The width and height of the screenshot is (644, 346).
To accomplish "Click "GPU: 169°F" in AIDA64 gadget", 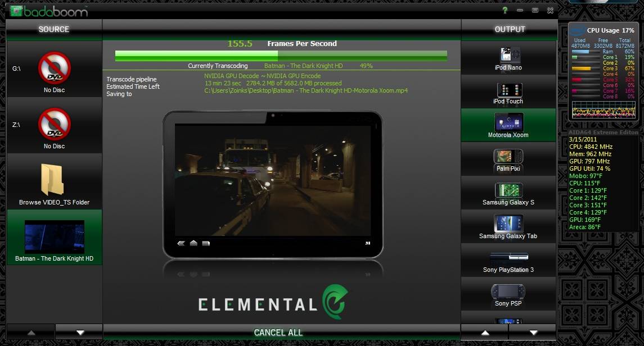I will tap(585, 220).
